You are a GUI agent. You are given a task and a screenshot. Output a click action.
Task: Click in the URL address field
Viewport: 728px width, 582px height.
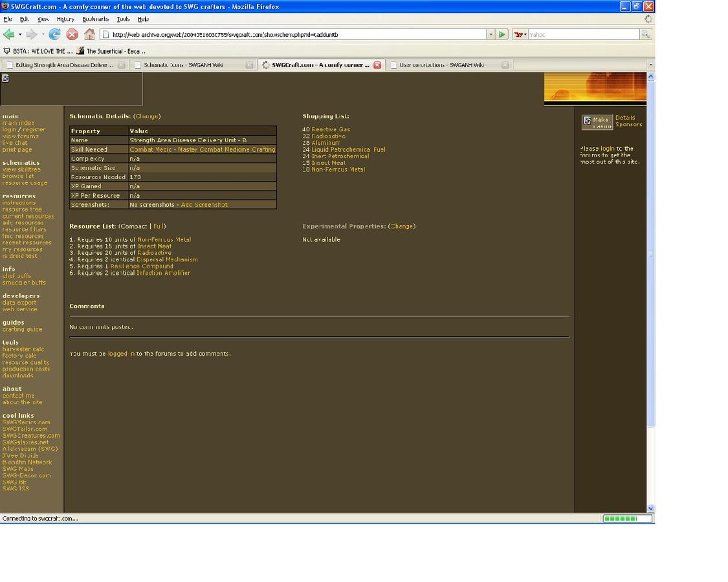[x=291, y=34]
